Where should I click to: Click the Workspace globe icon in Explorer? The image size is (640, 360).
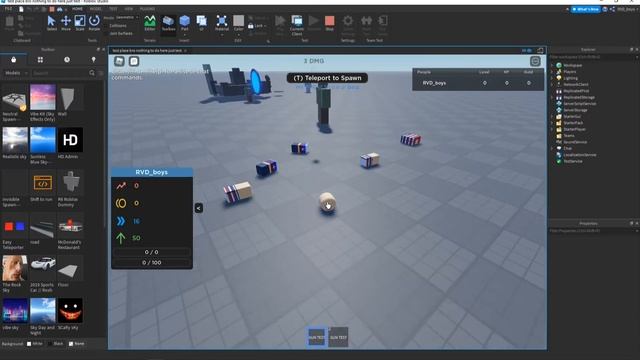point(559,65)
